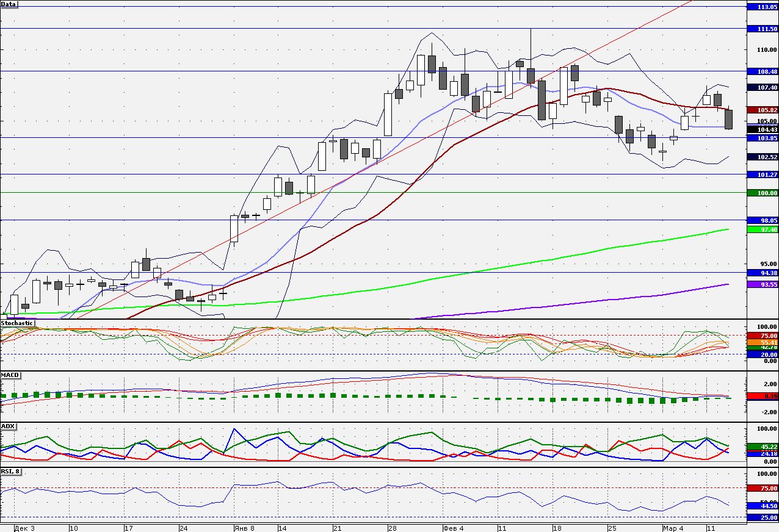Screen dimensions: 779x532
Task: Click the "24" date label
Action: tap(184, 527)
